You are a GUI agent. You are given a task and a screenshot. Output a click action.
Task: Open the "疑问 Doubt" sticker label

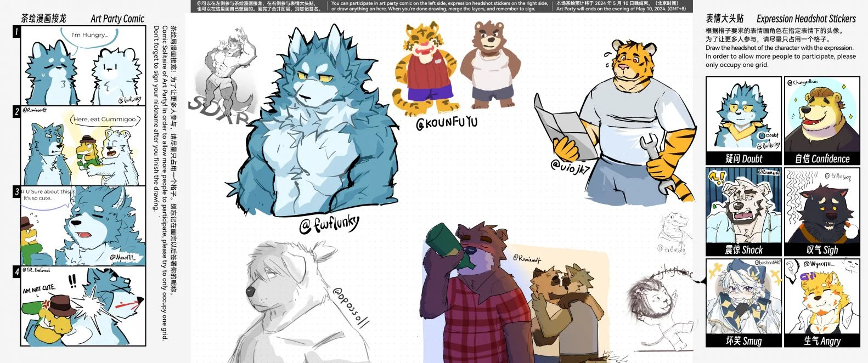coord(743,158)
